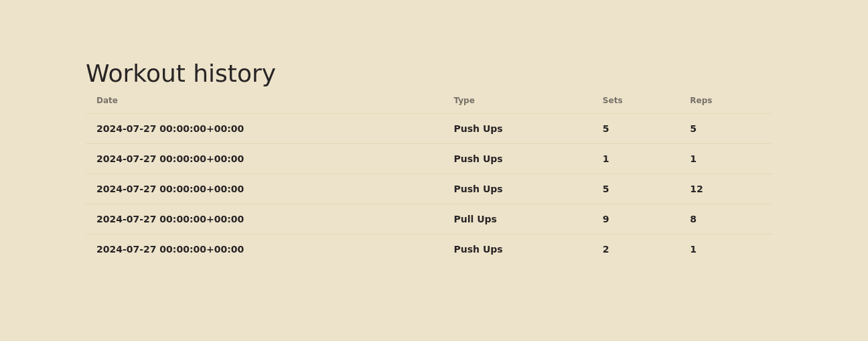Click the sets value in the 12-reps row
Screen dimensions: 868x341
(x=605, y=189)
